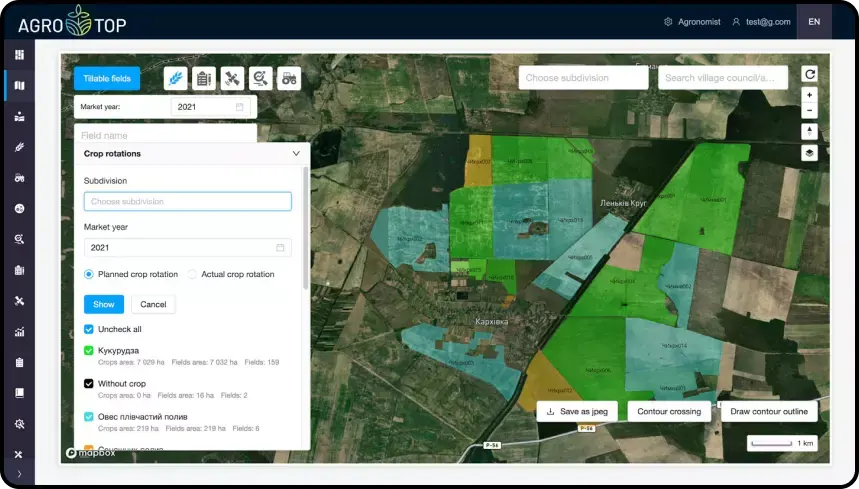Click the Cancel button
This screenshot has width=859, height=489.
click(153, 304)
